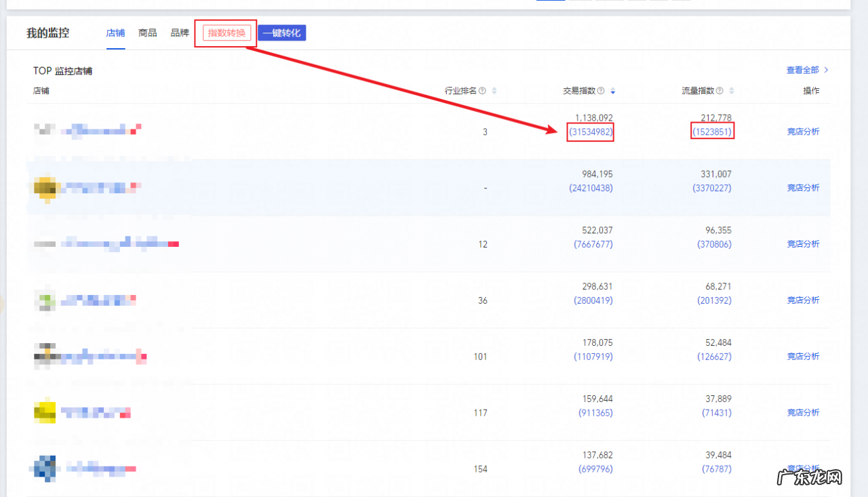Open 竞店分析 for the rank 101 store
This screenshot has width=868, height=497.
click(x=803, y=357)
